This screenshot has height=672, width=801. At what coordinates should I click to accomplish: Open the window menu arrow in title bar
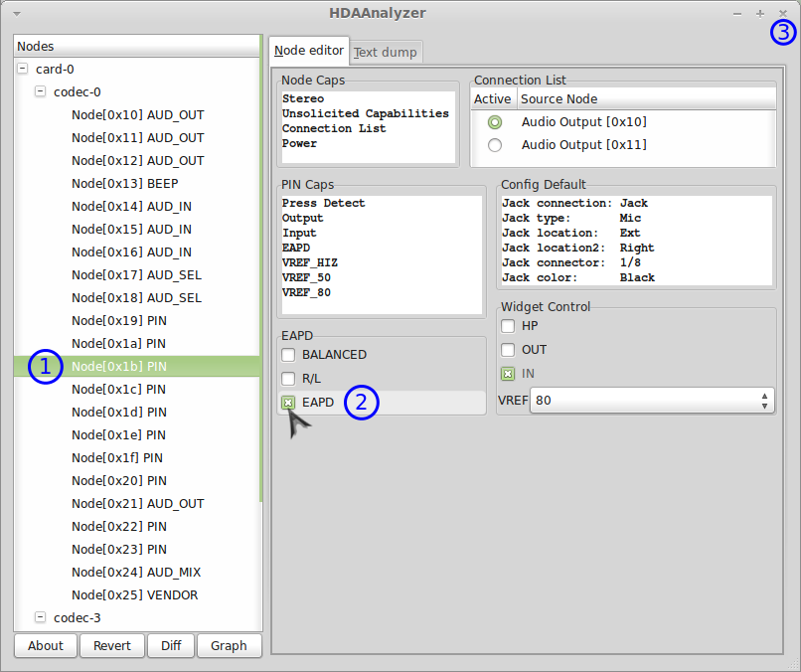click(17, 14)
